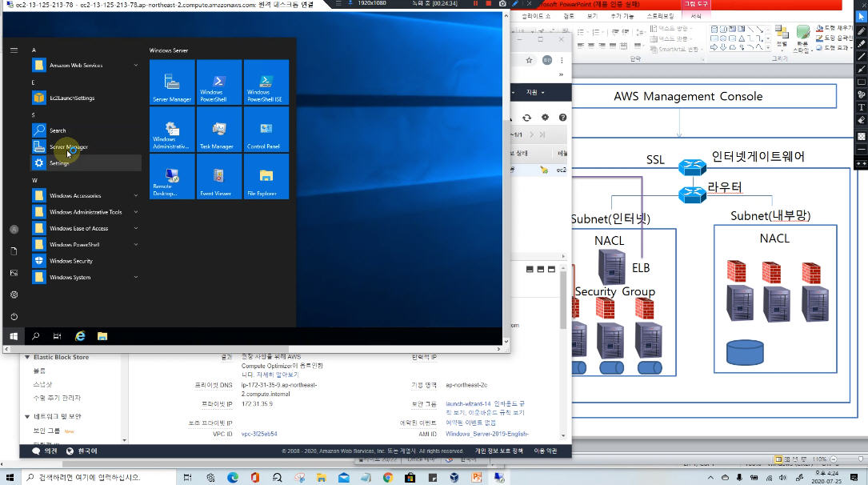
Task: Click the power icon in Start sidebar
Action: (14, 317)
